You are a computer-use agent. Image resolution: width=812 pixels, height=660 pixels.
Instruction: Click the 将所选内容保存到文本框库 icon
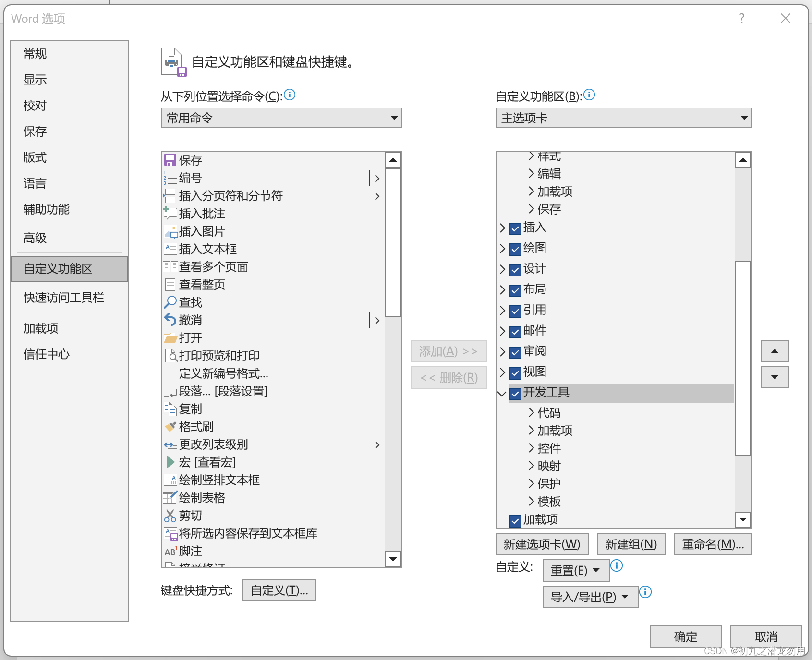[170, 533]
